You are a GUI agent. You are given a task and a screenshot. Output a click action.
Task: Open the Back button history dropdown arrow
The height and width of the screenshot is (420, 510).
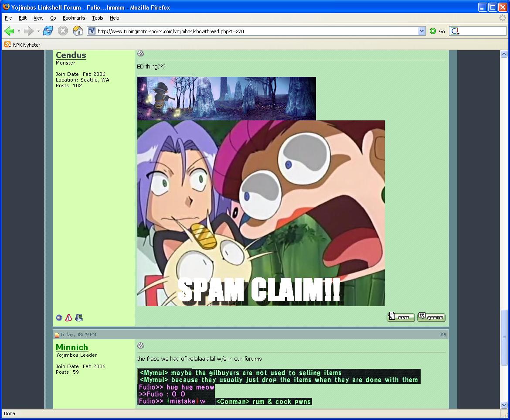(19, 31)
